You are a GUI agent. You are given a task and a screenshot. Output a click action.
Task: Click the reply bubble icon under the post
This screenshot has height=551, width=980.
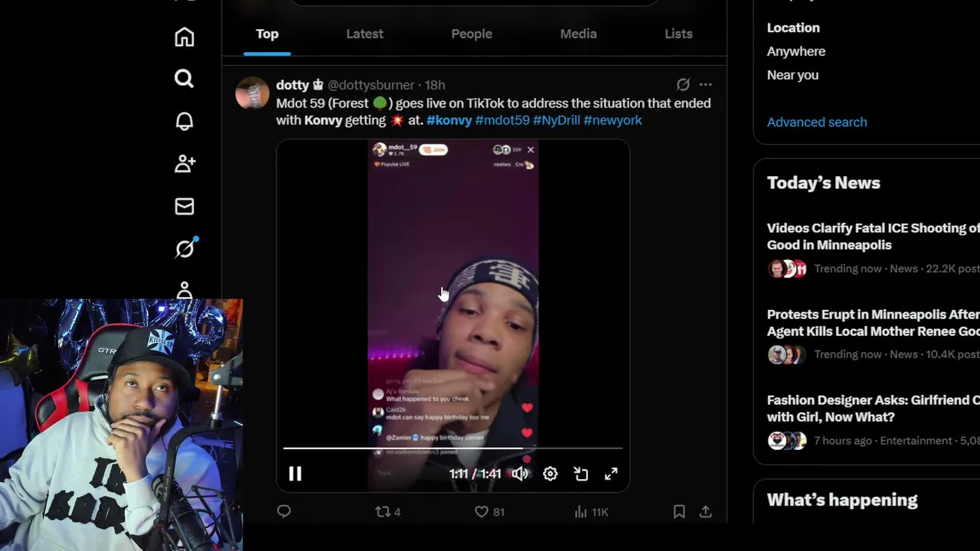click(x=284, y=511)
